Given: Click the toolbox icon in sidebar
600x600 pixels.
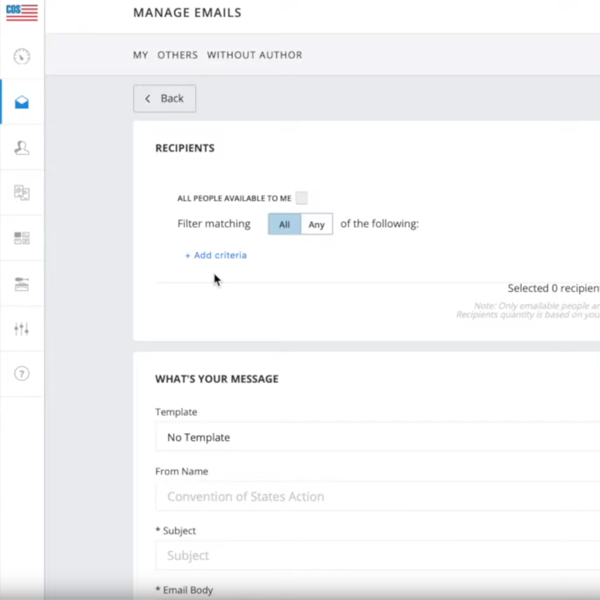Looking at the screenshot, I should coord(22,284).
